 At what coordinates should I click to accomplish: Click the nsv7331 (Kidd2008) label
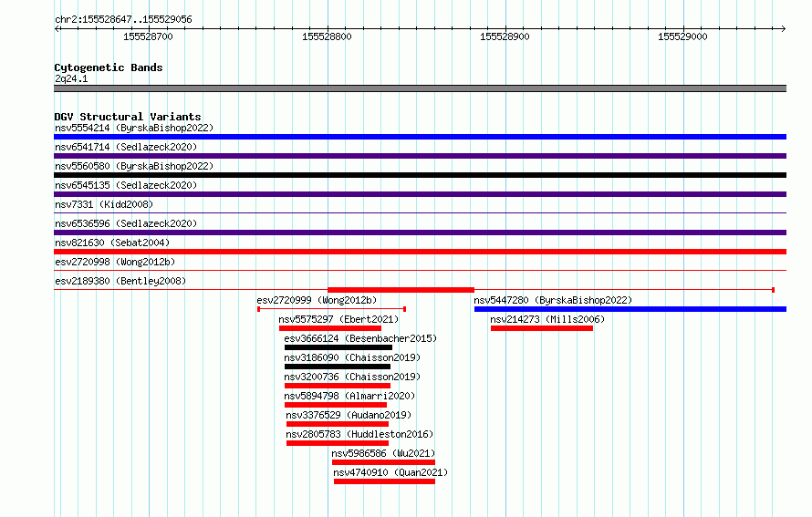tap(104, 204)
